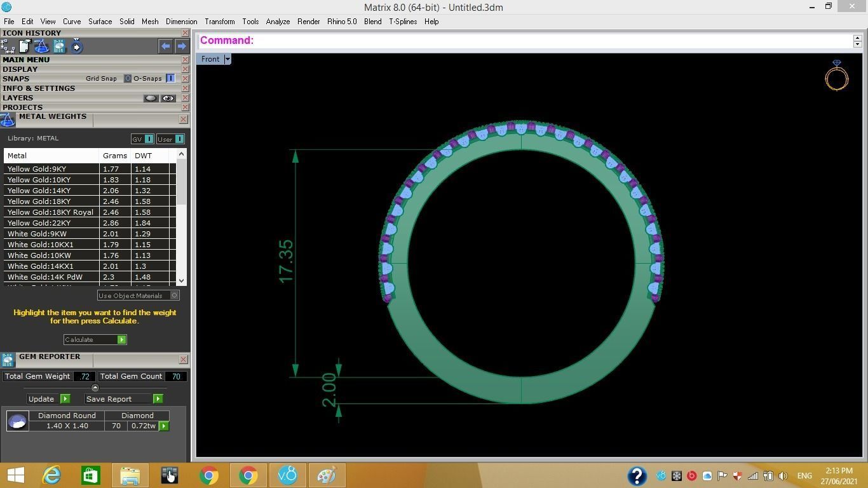Viewport: 868px width, 488px height.
Task: Toggle the Grid Snap switch
Action: pos(127,79)
